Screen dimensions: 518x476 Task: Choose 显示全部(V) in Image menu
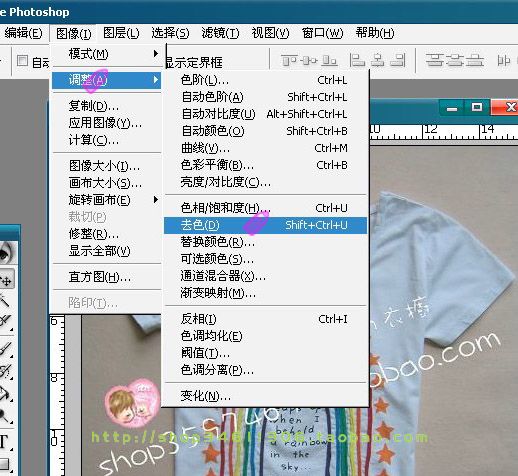[107, 251]
